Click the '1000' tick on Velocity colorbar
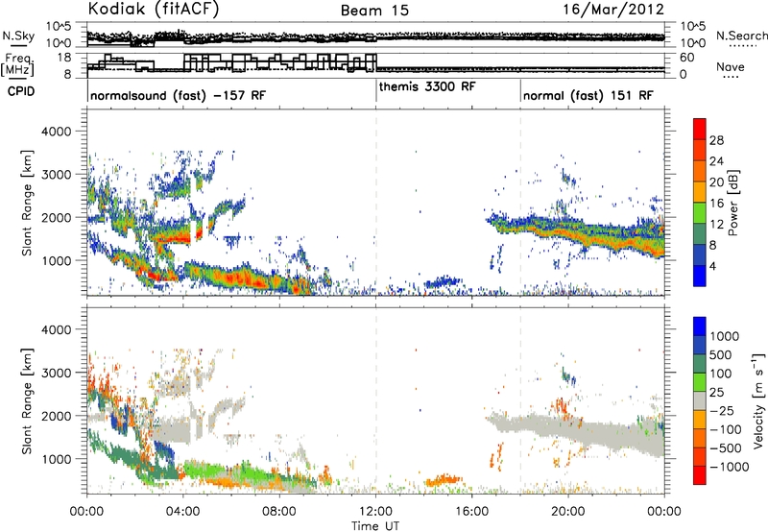 (724, 336)
